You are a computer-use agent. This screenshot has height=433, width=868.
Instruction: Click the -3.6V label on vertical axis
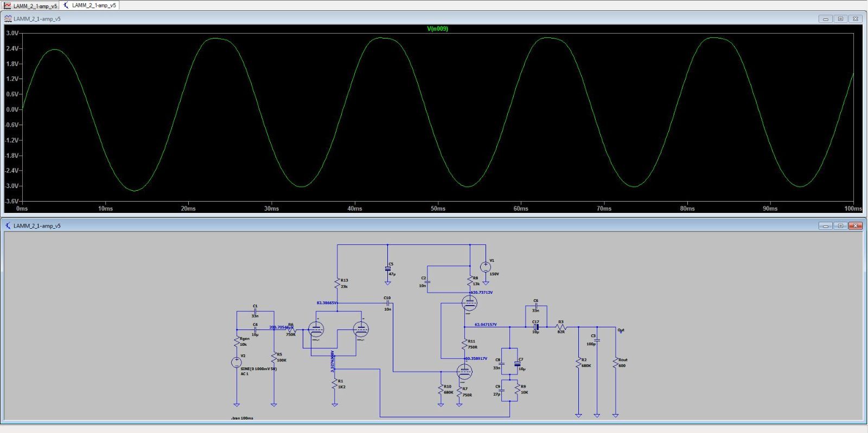click(12, 201)
